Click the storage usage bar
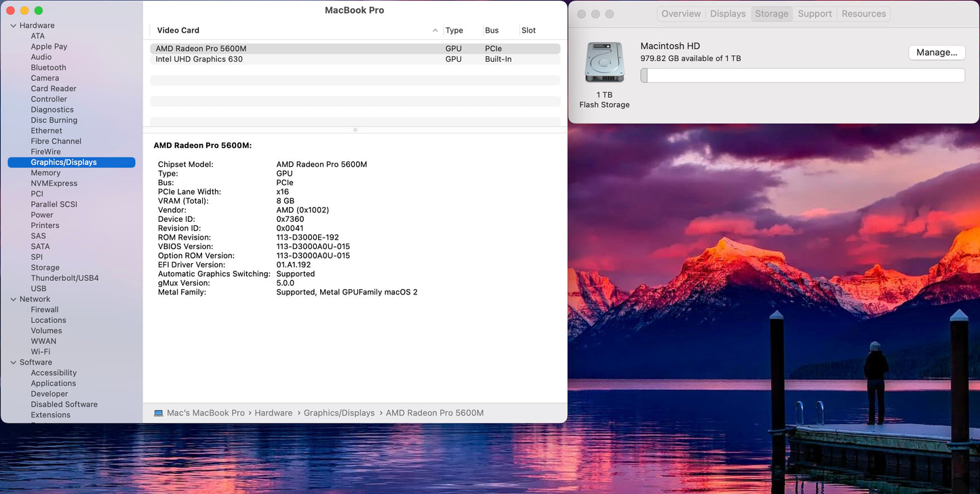The image size is (980, 494). 803,75
